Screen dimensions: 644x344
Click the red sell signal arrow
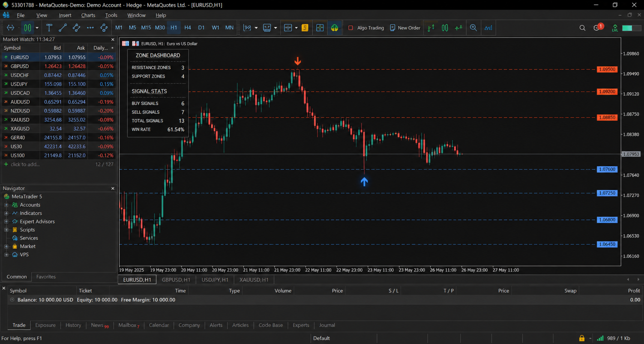(297, 61)
